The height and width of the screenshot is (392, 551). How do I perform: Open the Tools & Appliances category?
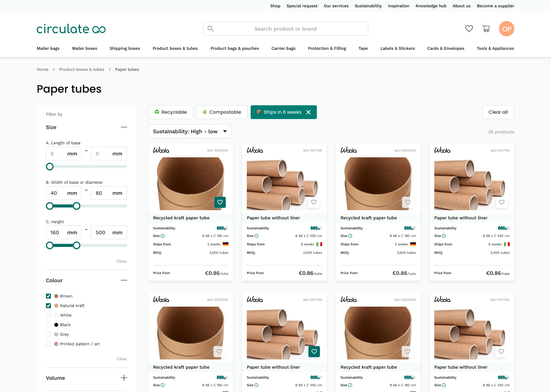(x=496, y=49)
